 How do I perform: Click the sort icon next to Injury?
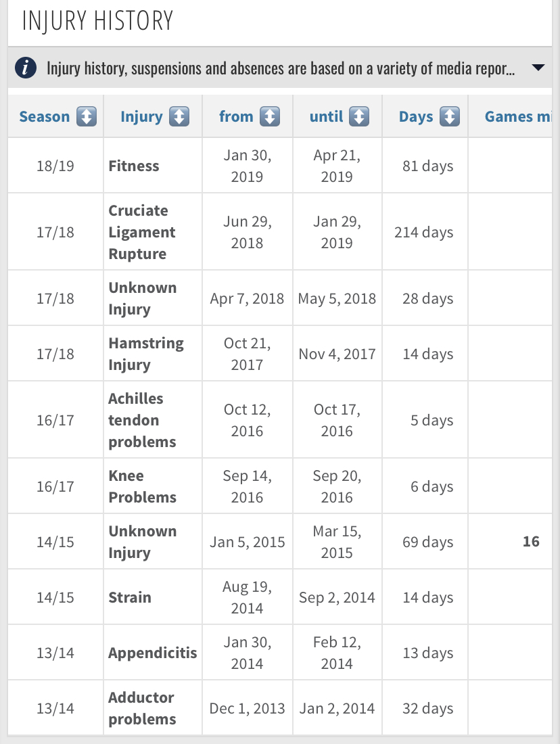click(179, 117)
